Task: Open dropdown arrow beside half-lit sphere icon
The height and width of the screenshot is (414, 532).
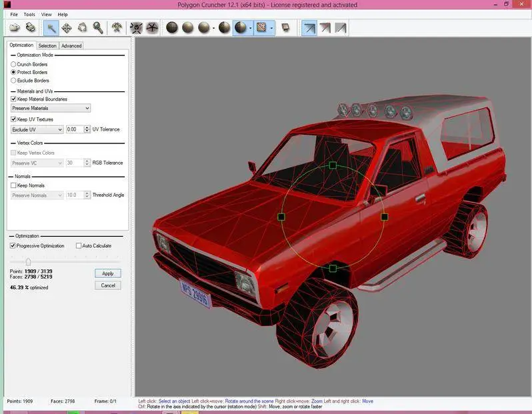Action: 251,29
